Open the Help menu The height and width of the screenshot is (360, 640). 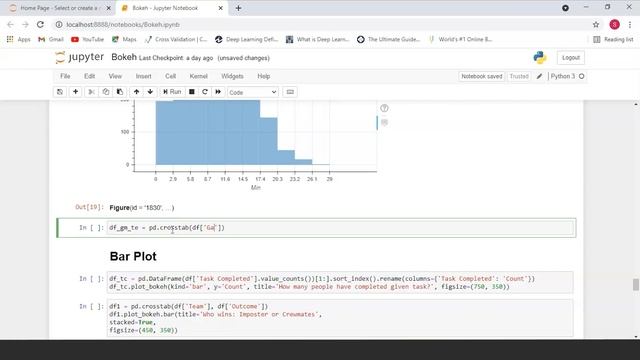(x=264, y=76)
